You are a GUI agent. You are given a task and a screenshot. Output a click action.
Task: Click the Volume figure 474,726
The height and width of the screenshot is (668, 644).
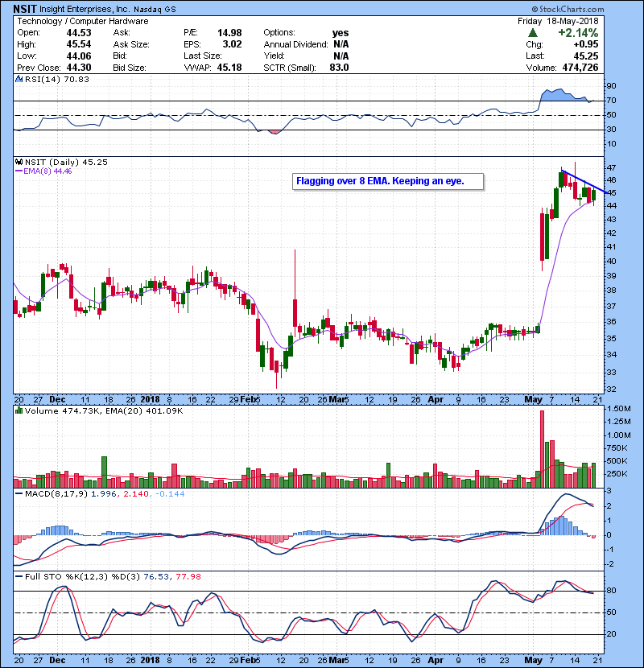580,68
